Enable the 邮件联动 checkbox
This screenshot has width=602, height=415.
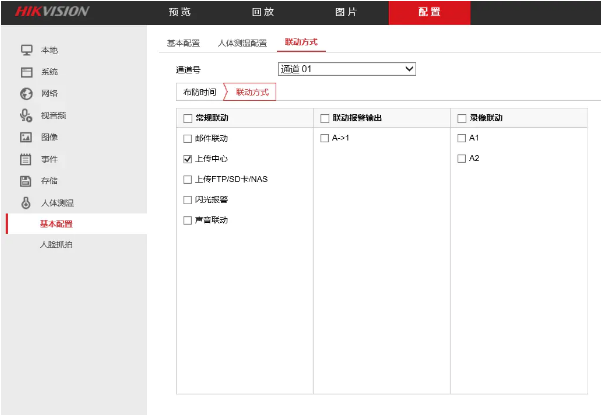pyautogui.click(x=187, y=138)
